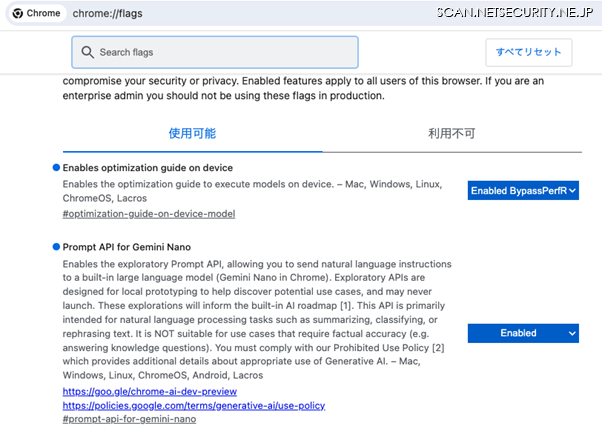This screenshot has height=440, width=602.
Task: Click the Enables optimization guide on device title
Action: (148, 168)
